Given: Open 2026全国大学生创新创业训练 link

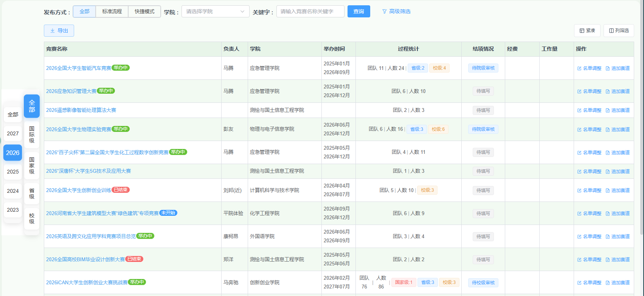Looking at the screenshot, I should [x=79, y=190].
